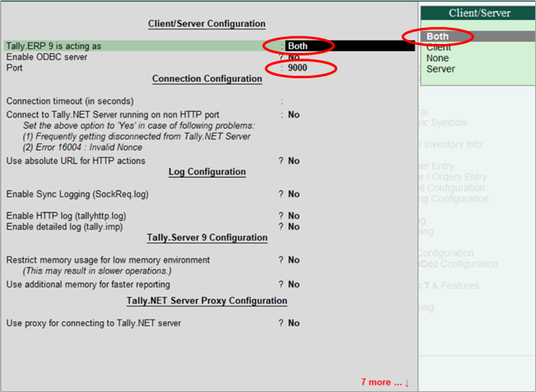The width and height of the screenshot is (536, 392).
Task: Click 'Tally.ERP 9 is acting as' label
Action: pyautogui.click(x=54, y=46)
